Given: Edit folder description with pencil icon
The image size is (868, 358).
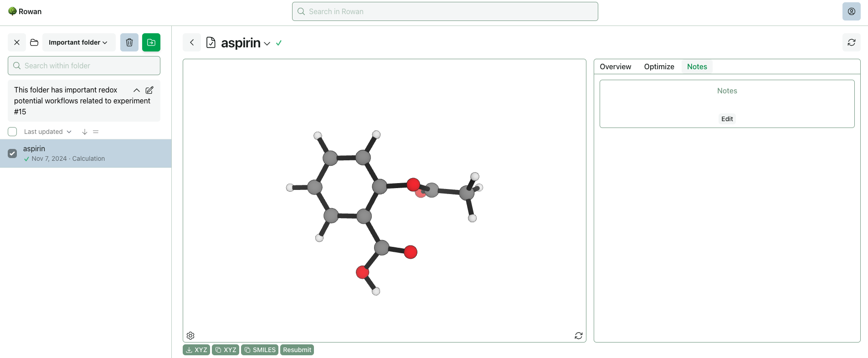Looking at the screenshot, I should coord(149,90).
